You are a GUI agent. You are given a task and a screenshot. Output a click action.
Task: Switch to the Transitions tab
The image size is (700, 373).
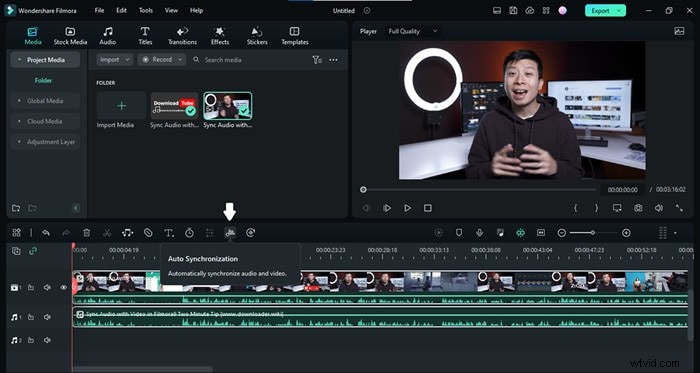tap(182, 36)
